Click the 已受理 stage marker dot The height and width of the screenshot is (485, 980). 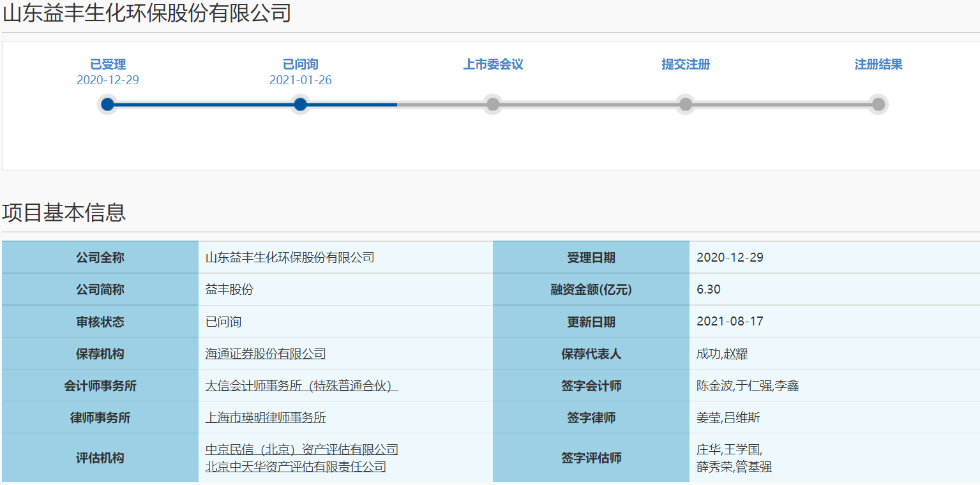tap(108, 104)
